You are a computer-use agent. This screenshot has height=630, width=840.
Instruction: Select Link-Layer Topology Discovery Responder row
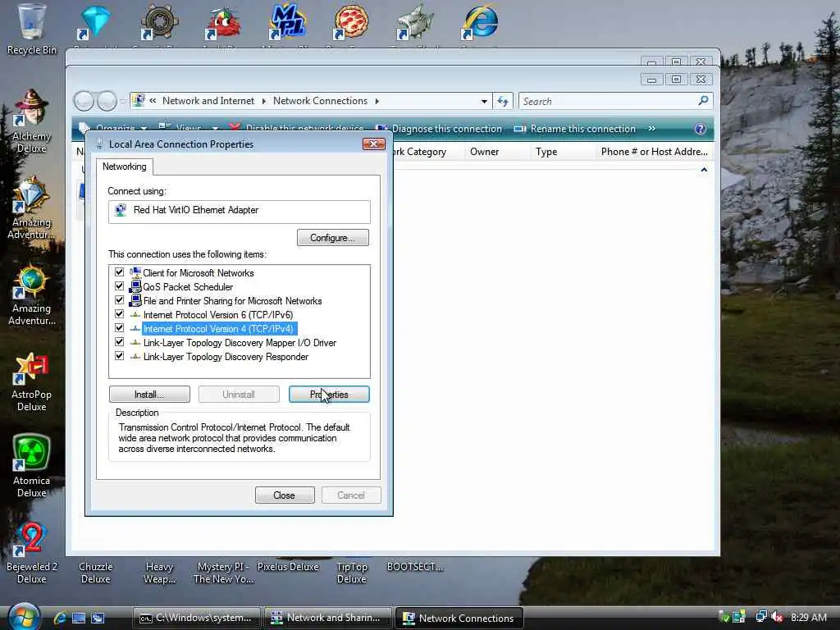tap(226, 356)
